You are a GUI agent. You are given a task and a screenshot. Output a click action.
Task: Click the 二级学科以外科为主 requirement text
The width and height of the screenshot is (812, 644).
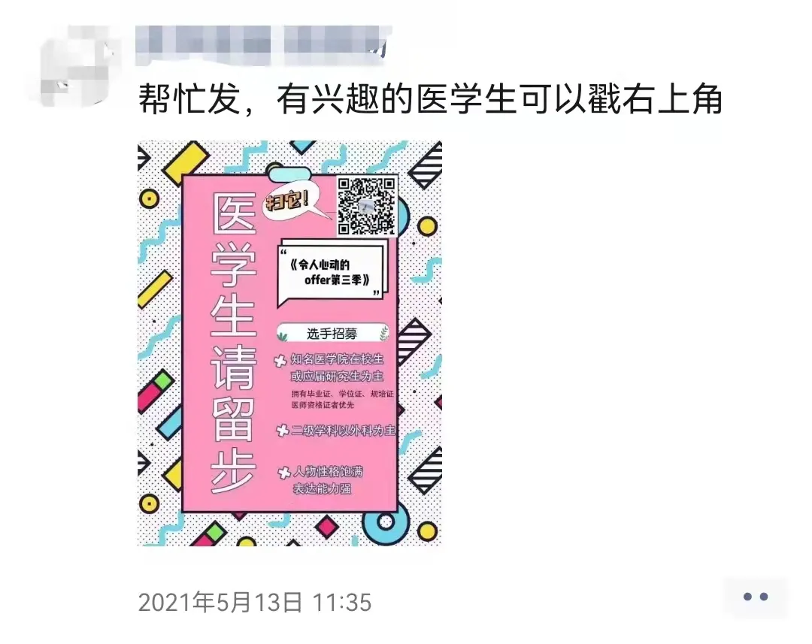click(343, 430)
